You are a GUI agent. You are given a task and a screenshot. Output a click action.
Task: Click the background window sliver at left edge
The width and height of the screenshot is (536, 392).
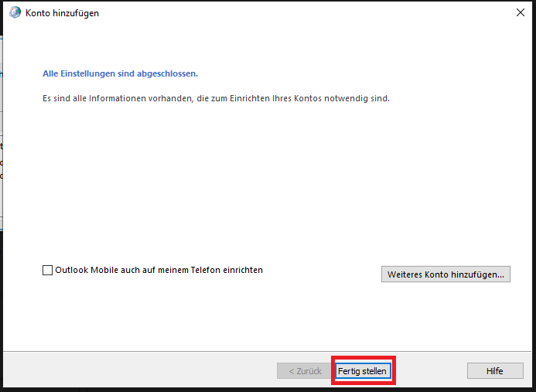click(x=2, y=155)
